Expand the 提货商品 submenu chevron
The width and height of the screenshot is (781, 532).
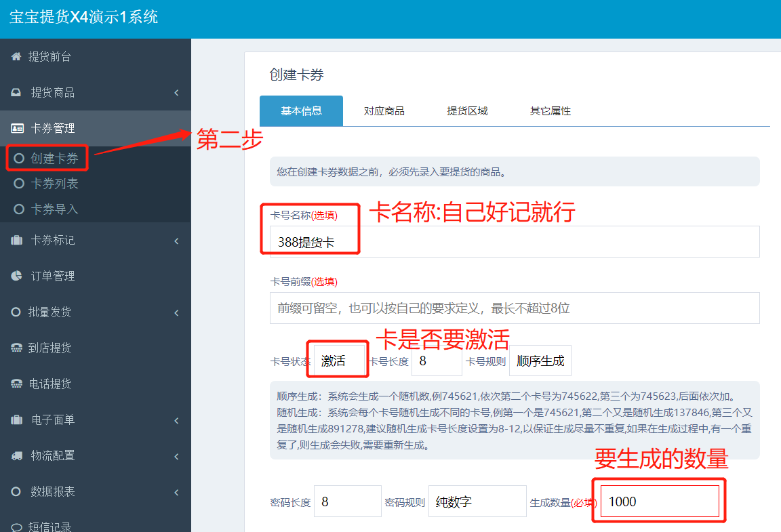click(176, 92)
